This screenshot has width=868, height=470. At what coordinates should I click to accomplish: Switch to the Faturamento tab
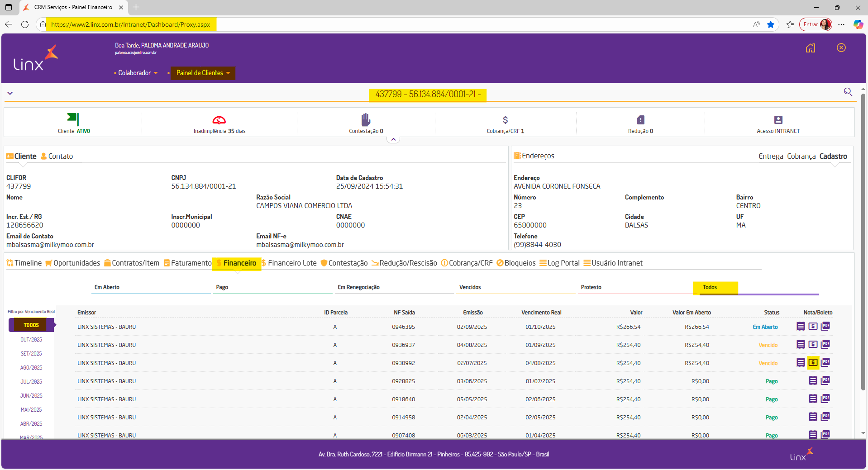[x=187, y=263]
